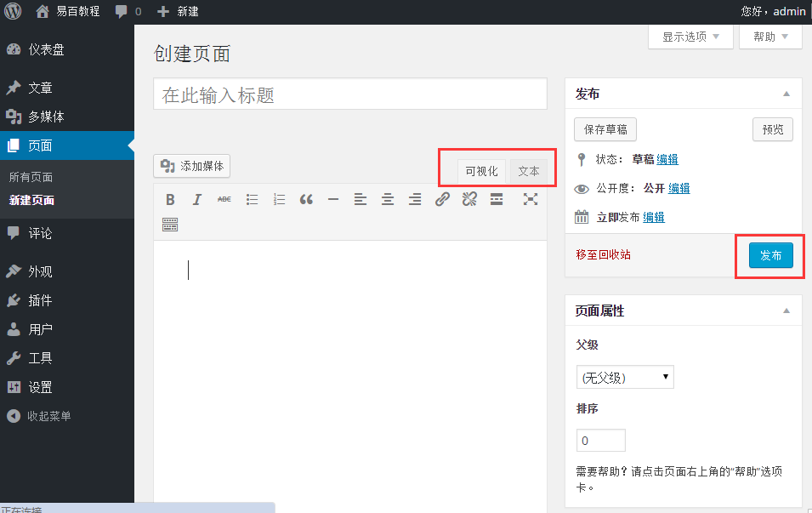Click the blockquote icon
The image size is (812, 513).
(306, 199)
